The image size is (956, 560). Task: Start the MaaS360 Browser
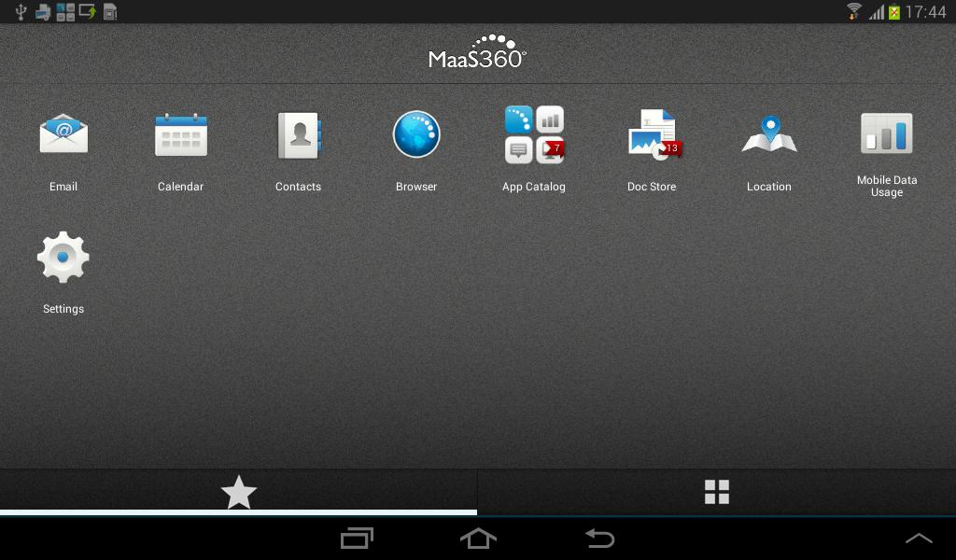pyautogui.click(x=415, y=133)
